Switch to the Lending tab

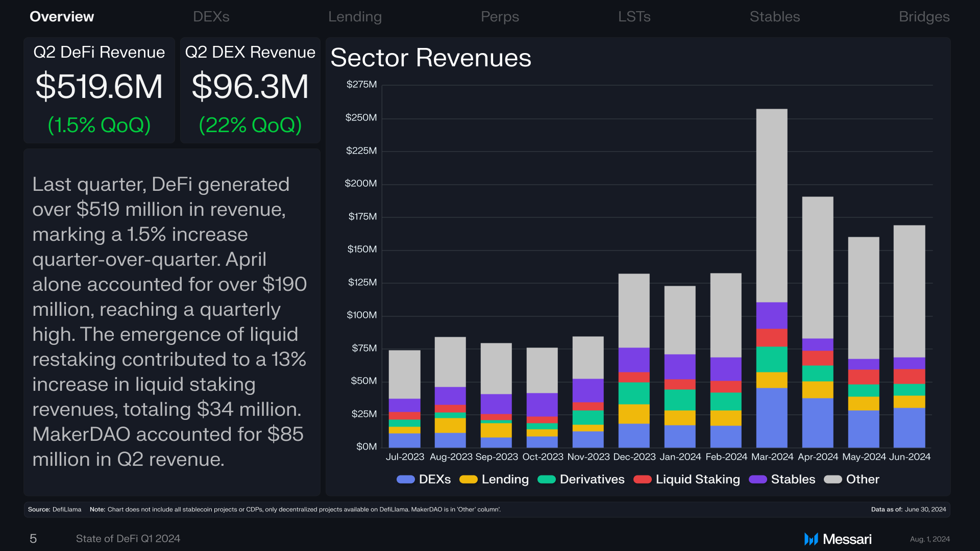355,17
